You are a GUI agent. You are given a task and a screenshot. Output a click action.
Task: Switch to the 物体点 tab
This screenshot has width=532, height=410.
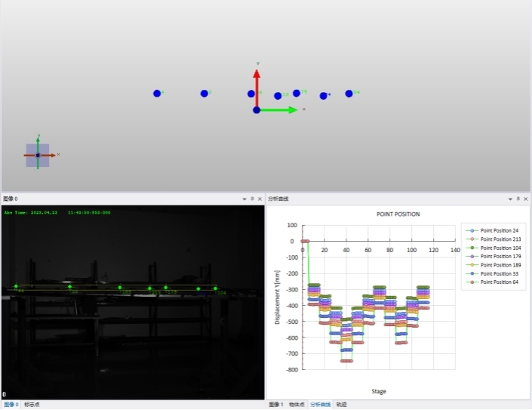pos(298,405)
